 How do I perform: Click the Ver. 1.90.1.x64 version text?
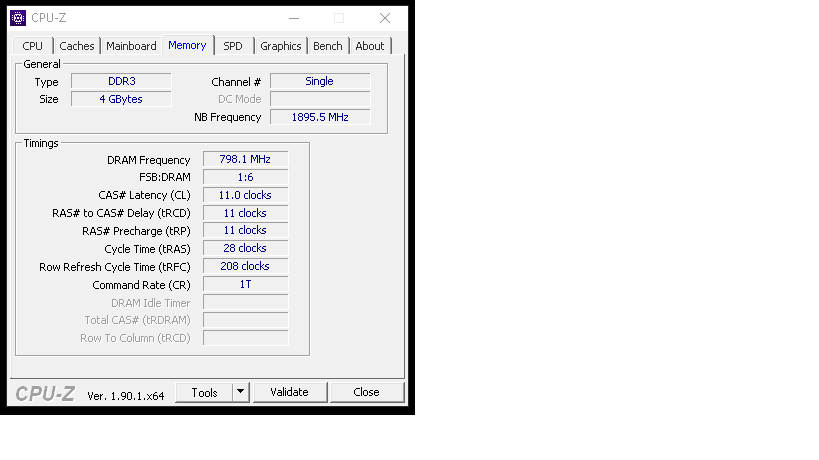126,396
